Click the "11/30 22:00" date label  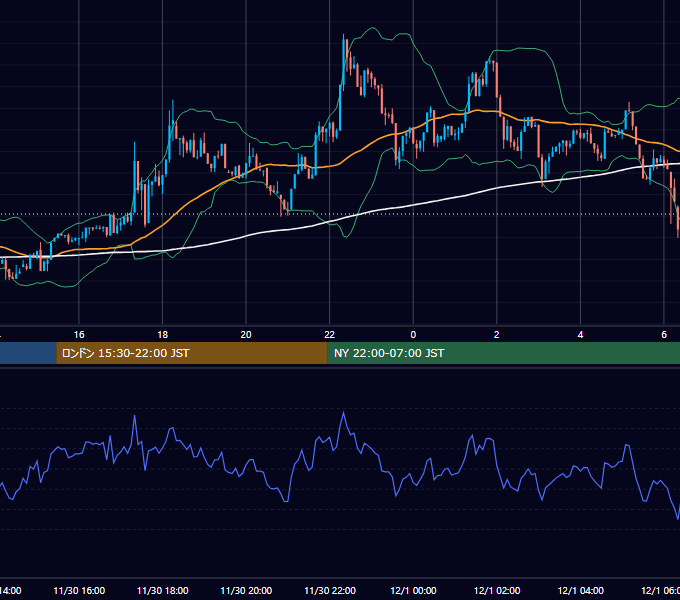coord(330,590)
